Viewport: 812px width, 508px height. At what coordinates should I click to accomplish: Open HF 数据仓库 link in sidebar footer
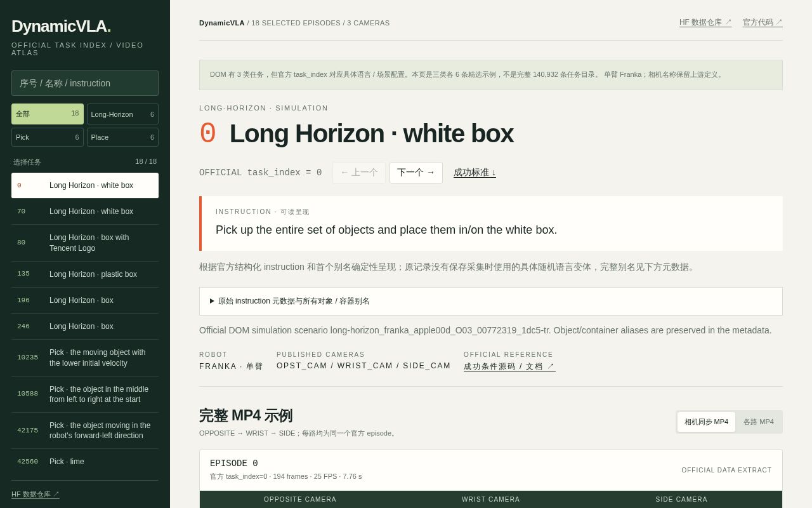click(36, 494)
